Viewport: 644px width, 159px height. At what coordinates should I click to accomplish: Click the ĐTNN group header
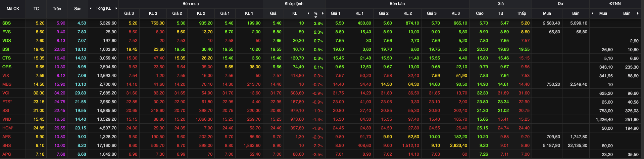pos(615,4)
